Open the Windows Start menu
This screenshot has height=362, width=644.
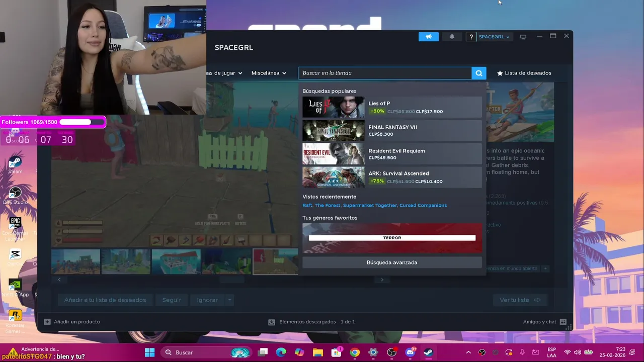[x=150, y=352]
